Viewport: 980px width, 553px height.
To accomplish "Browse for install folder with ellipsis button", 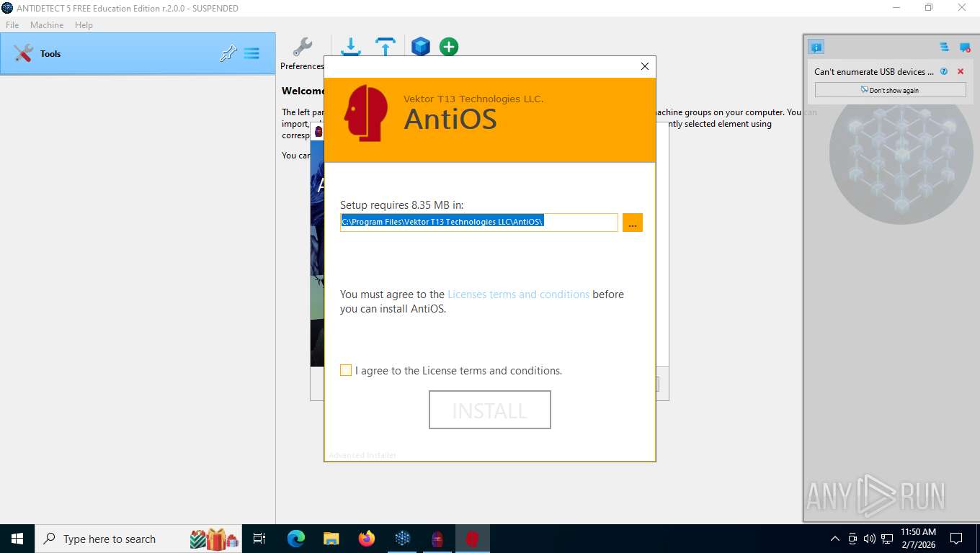I will (633, 222).
